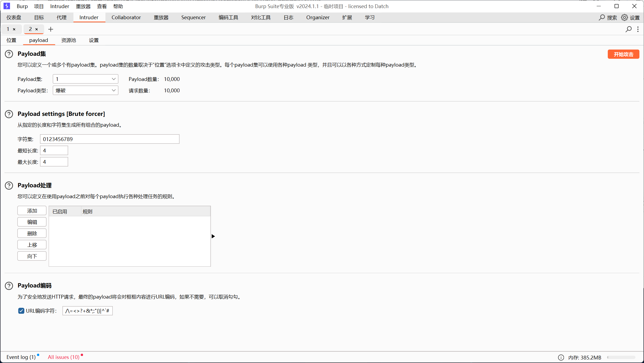Switch to the 代理 tab
This screenshot has width=644, height=363.
pyautogui.click(x=62, y=17)
